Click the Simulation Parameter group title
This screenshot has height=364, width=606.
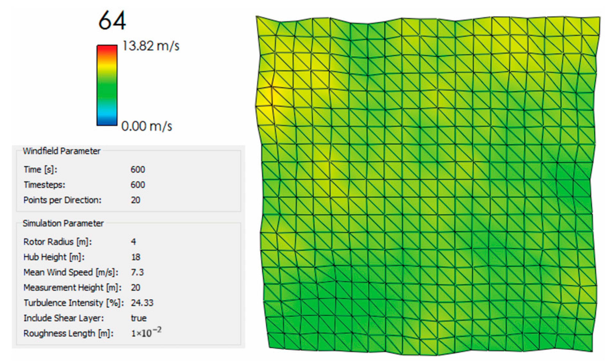tap(63, 223)
